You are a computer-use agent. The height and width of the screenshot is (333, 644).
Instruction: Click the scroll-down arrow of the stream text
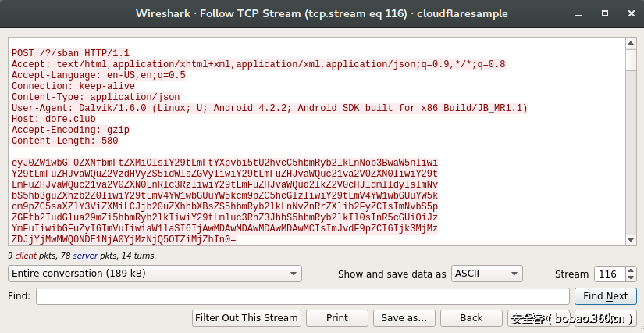(630, 238)
